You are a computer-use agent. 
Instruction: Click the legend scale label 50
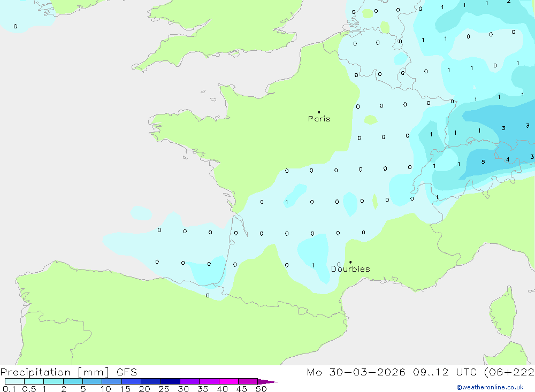pos(261,389)
